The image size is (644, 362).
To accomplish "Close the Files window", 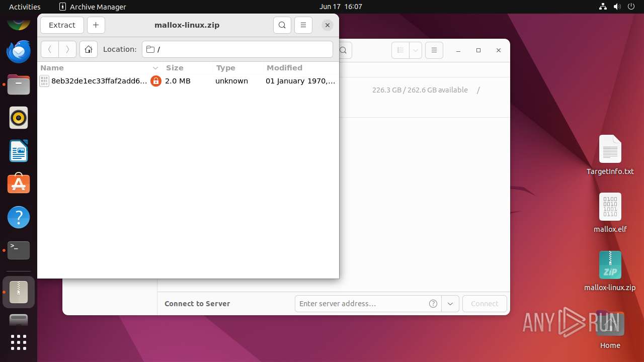I will (x=499, y=50).
